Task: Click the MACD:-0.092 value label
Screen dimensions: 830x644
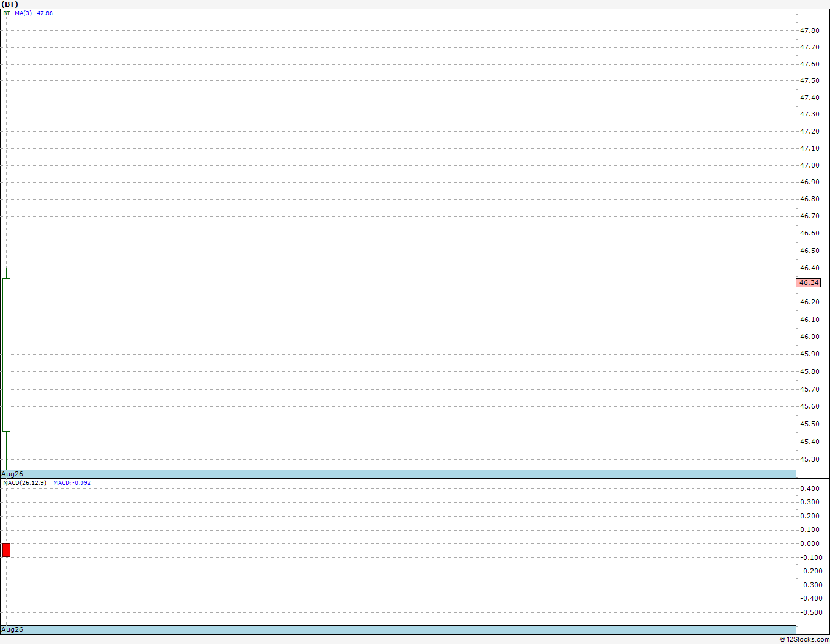Action: tap(72, 483)
